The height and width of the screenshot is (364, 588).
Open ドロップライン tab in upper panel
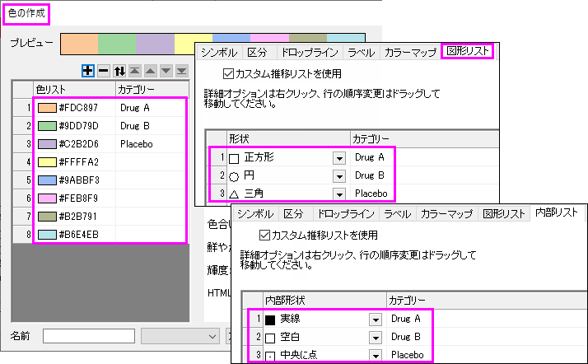(x=310, y=53)
